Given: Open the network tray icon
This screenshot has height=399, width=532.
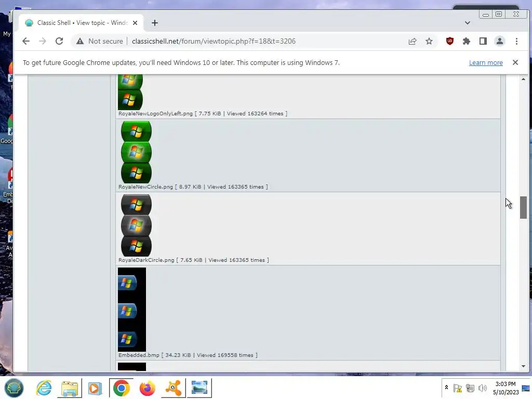Looking at the screenshot, I should coord(470,388).
